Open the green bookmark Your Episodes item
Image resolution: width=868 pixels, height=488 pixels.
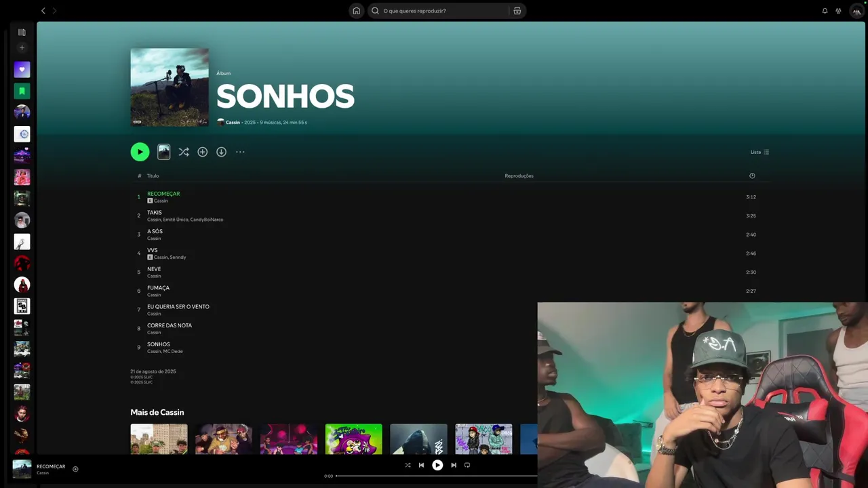click(x=22, y=91)
